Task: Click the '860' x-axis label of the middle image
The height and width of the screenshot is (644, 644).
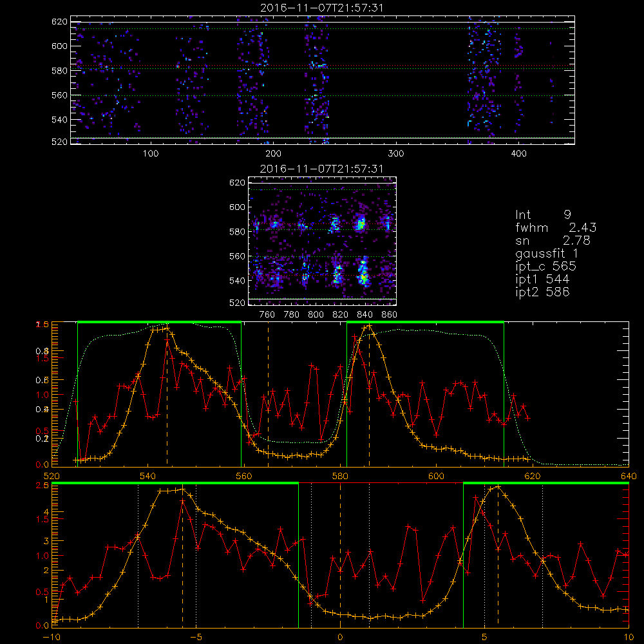Action: click(389, 315)
